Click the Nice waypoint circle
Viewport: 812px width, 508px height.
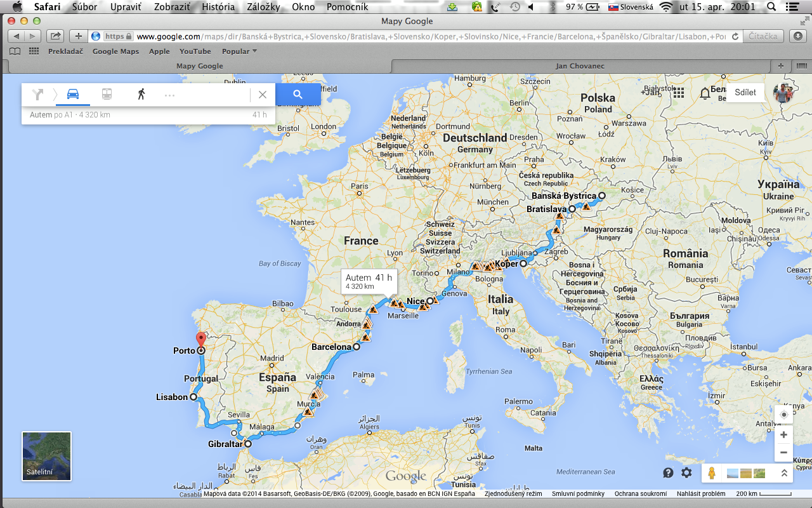click(x=430, y=301)
